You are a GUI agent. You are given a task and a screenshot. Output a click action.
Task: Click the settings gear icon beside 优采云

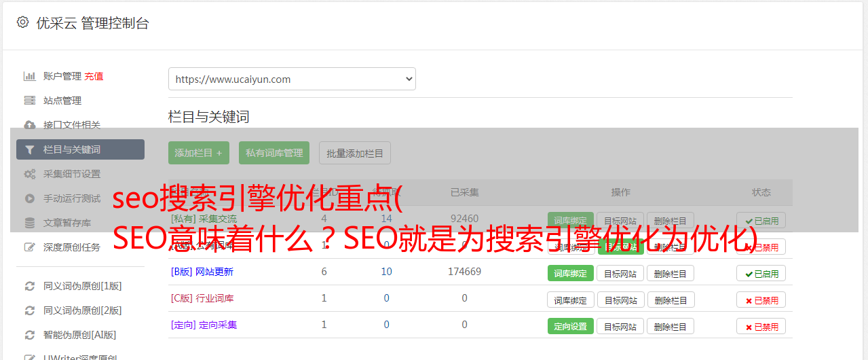tap(22, 22)
